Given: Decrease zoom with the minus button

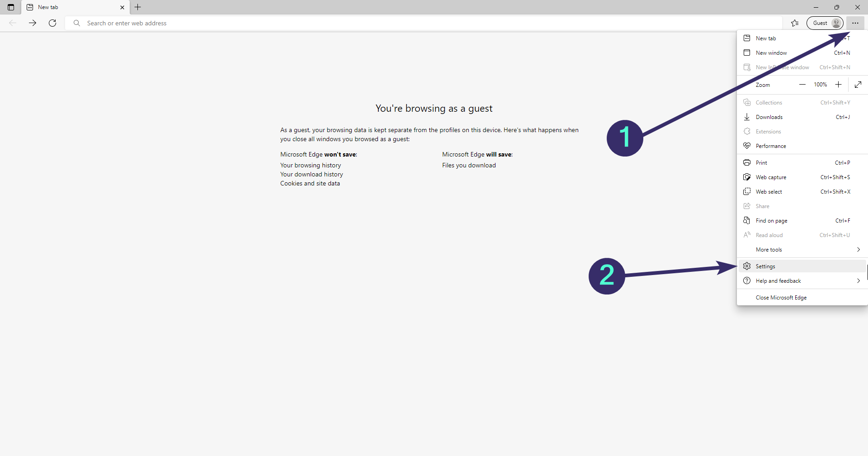Looking at the screenshot, I should click(x=802, y=85).
